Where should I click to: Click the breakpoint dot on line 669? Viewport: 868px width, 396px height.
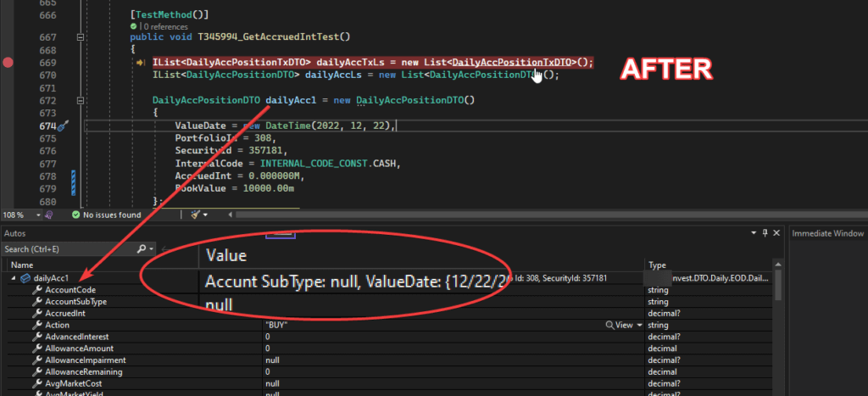pyautogui.click(x=8, y=63)
